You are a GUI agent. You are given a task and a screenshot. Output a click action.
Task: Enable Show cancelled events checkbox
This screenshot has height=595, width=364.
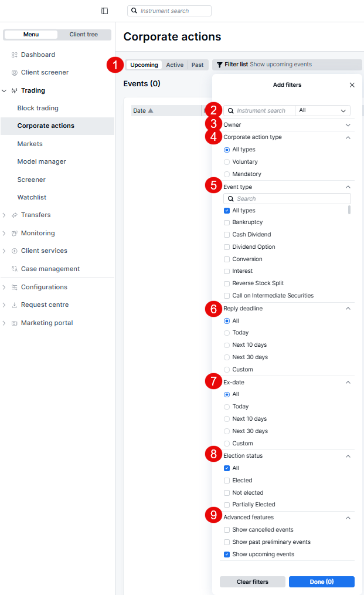tap(227, 530)
